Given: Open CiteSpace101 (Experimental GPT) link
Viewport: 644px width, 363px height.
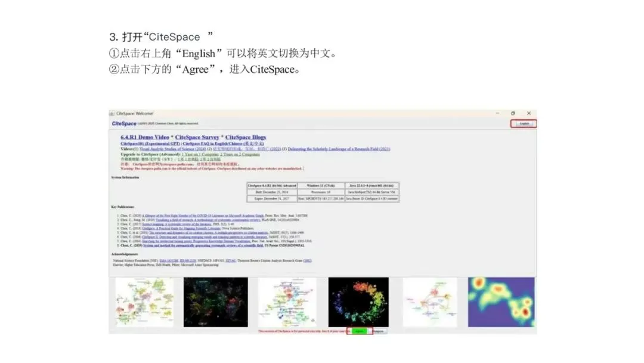Looking at the screenshot, I should coord(150,143).
